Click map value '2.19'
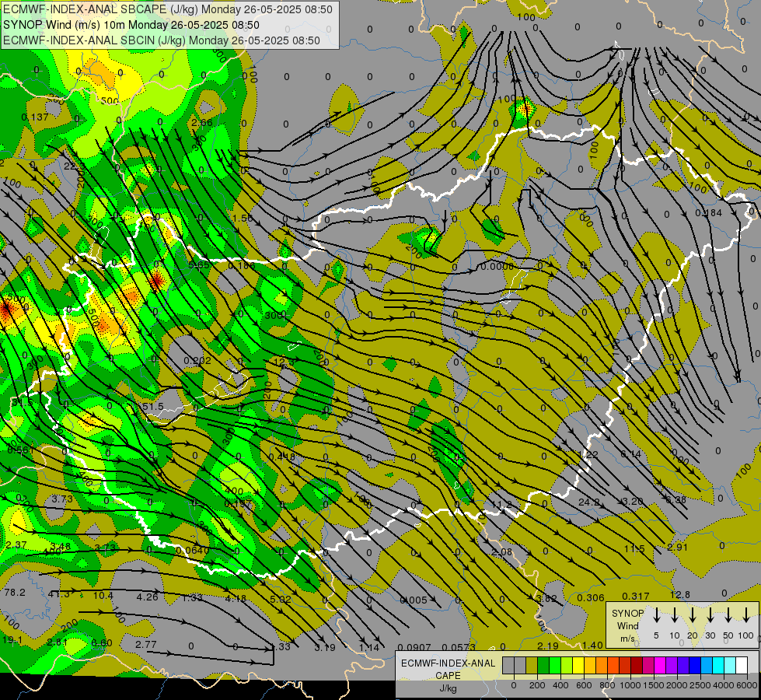The width and height of the screenshot is (761, 700). [x=548, y=646]
